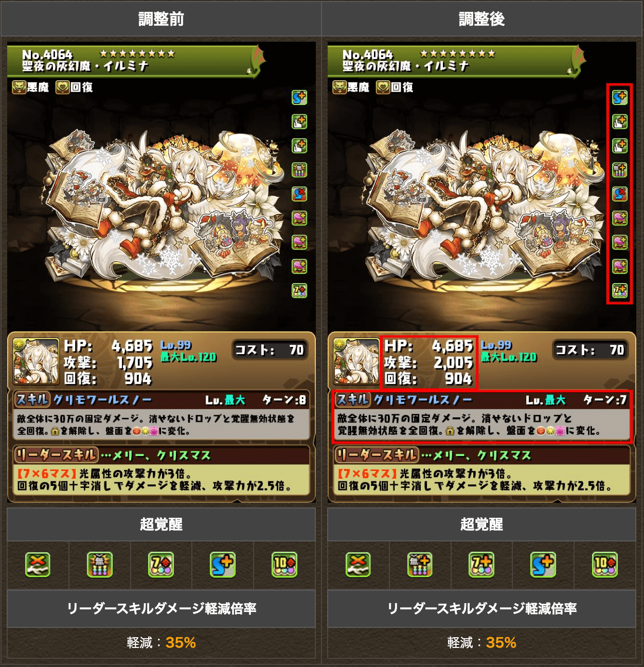Click the 悪魔 type icon in the 調整前 panel
Image resolution: width=644 pixels, height=667 pixels.
[x=31, y=87]
